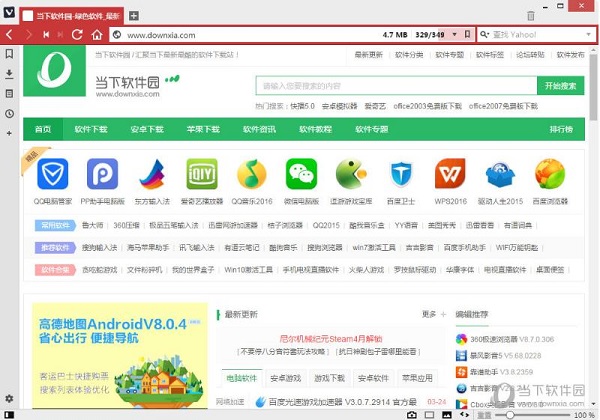Image resolution: width=600 pixels, height=420 pixels.
Task: Go to the home page
Action: coord(97,35)
